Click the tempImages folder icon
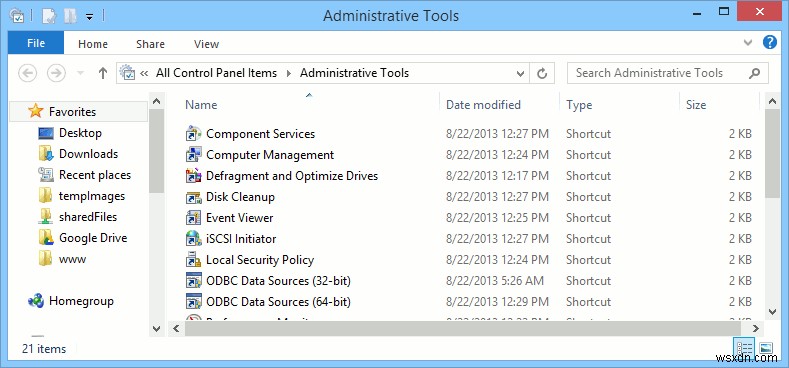This screenshot has width=789, height=368. [x=46, y=196]
